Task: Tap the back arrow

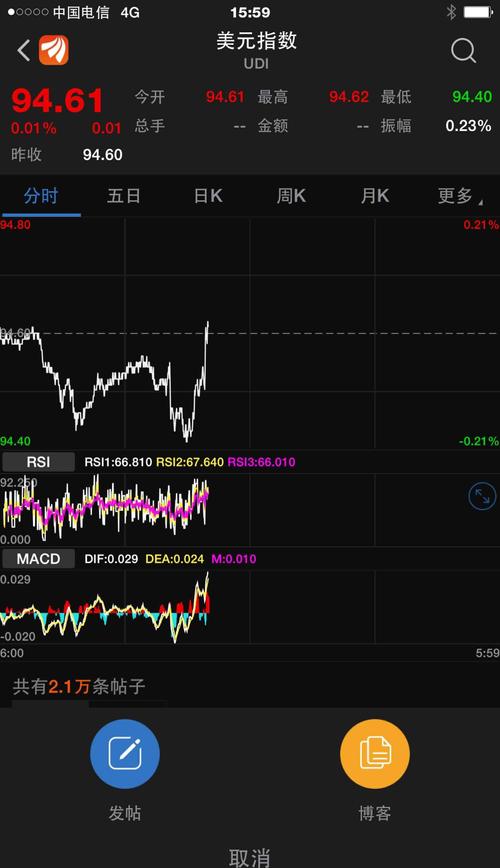Action: point(23,51)
